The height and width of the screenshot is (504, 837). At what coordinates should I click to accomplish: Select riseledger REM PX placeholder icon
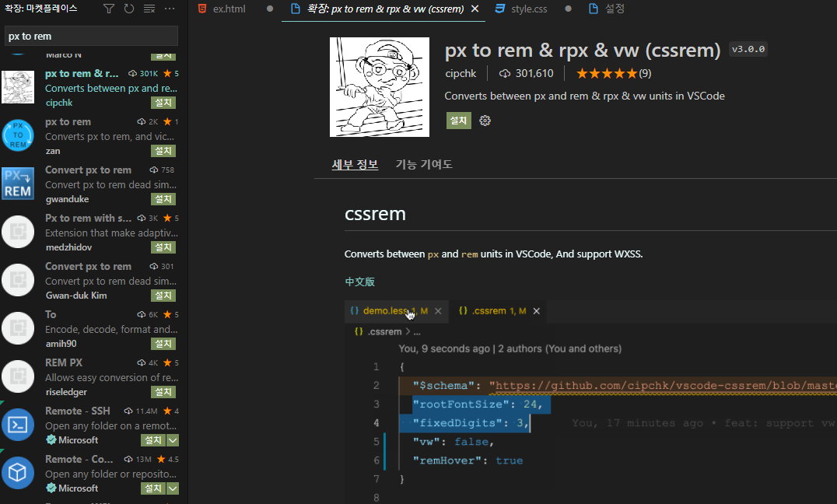pyautogui.click(x=18, y=376)
